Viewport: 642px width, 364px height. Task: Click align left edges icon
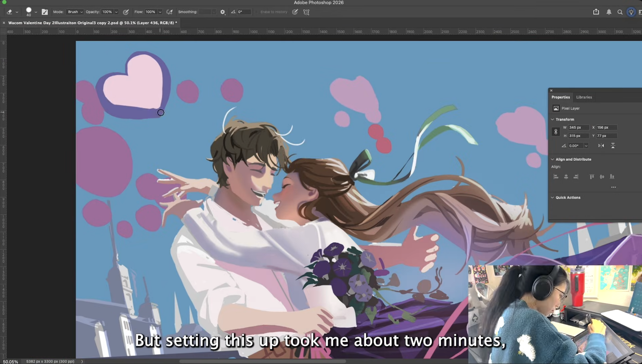(556, 177)
